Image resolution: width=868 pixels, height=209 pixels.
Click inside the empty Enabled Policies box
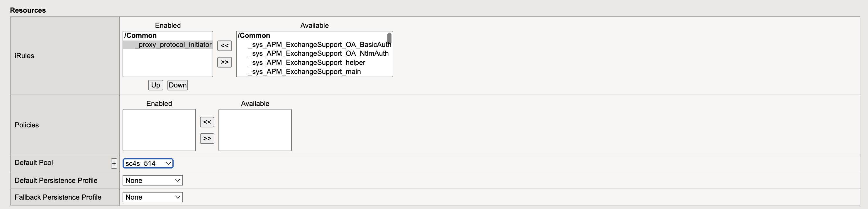coord(159,130)
